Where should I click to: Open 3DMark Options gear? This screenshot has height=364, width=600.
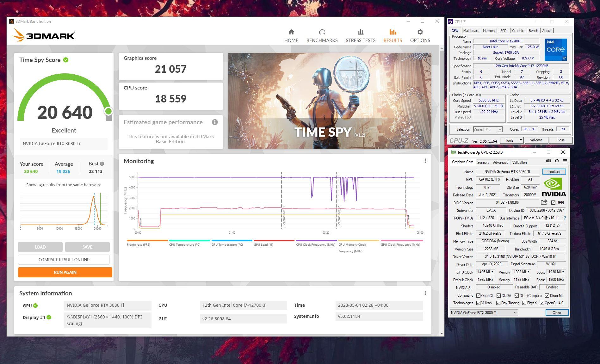(x=420, y=36)
